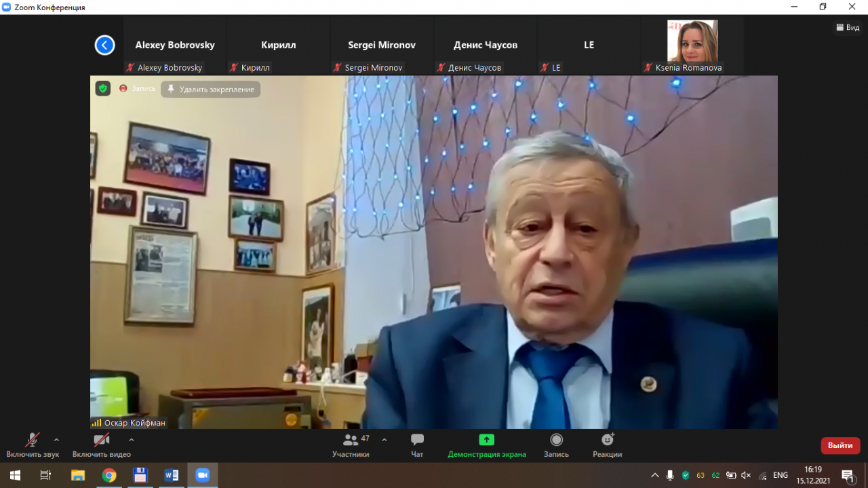The height and width of the screenshot is (488, 868).
Task: Go back with the blue arrow button
Action: tap(104, 45)
